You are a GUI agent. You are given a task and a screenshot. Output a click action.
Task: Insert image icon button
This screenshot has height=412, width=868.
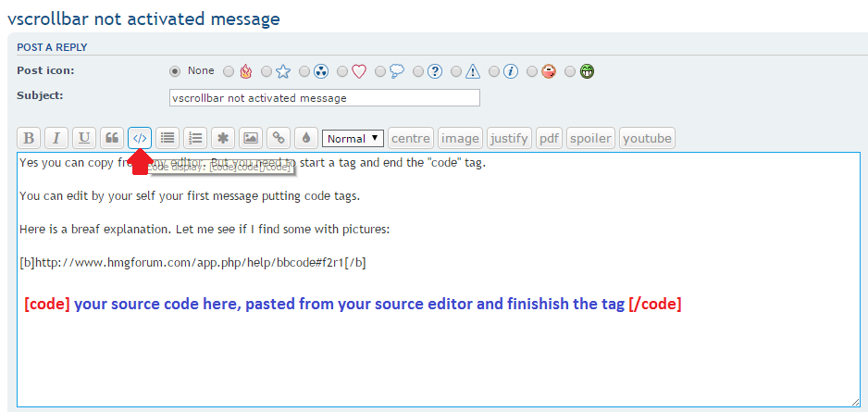coord(250,138)
